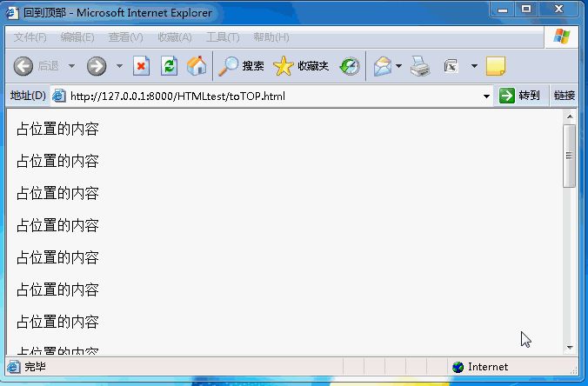This screenshot has width=588, height=386.
Task: Click the Mail envelope icon
Action: (x=383, y=66)
